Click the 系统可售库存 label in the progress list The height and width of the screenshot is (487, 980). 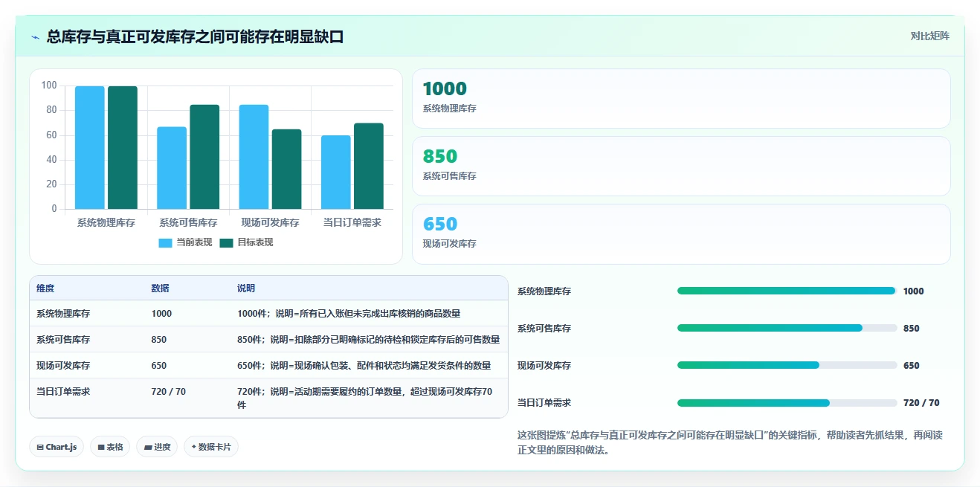(x=544, y=329)
